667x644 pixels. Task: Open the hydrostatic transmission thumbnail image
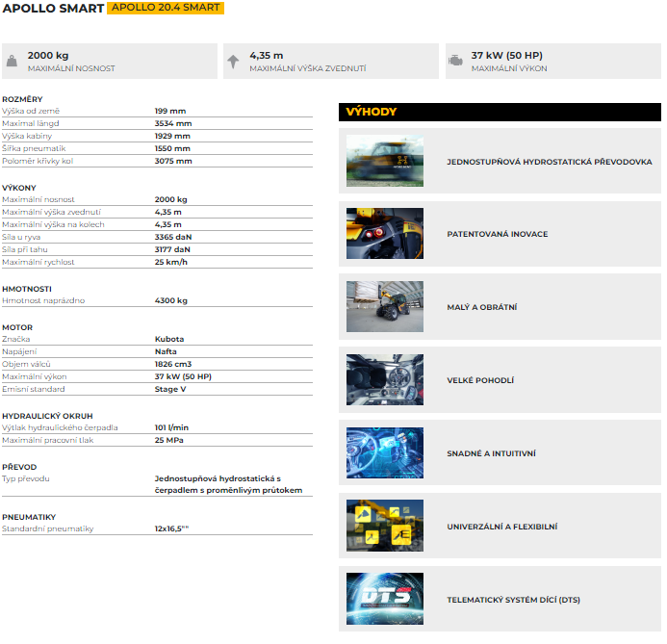coord(385,161)
